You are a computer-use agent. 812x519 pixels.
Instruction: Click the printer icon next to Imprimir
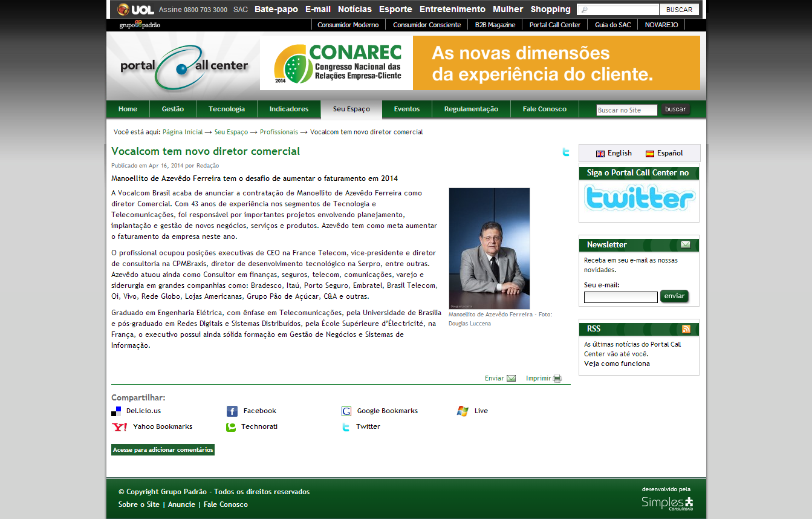tap(557, 379)
